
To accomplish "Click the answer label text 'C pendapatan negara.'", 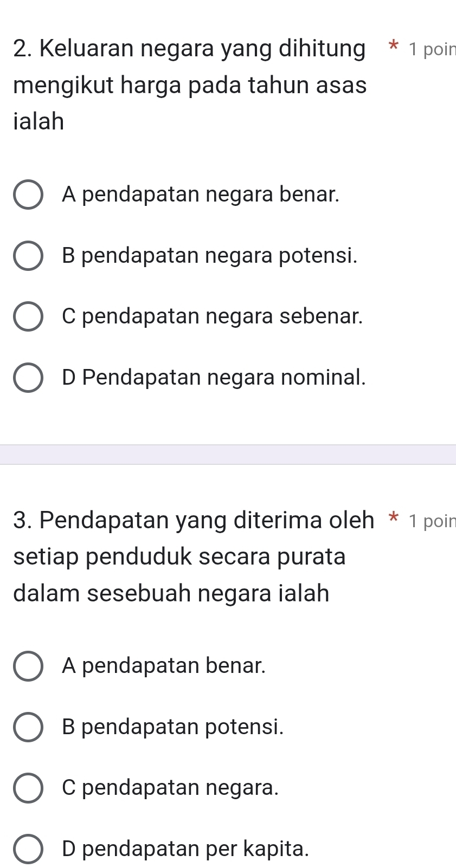I will pos(170,787).
